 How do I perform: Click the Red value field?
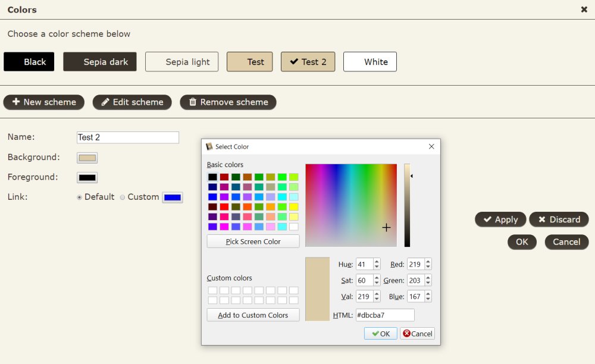pyautogui.click(x=416, y=264)
